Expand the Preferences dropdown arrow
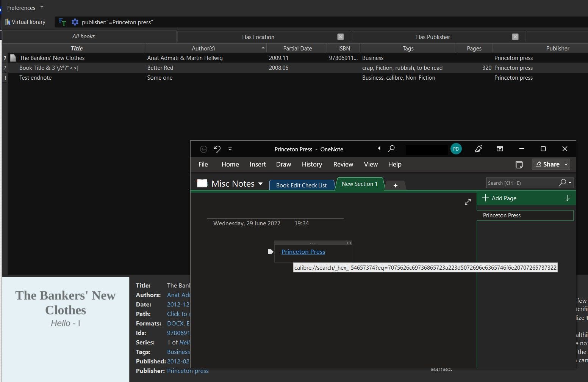588x382 pixels. click(42, 7)
